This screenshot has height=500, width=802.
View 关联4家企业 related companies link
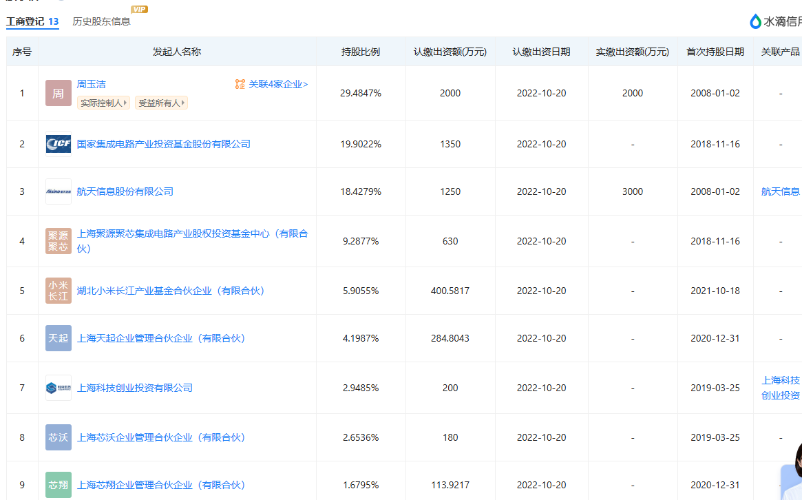[x=278, y=84]
